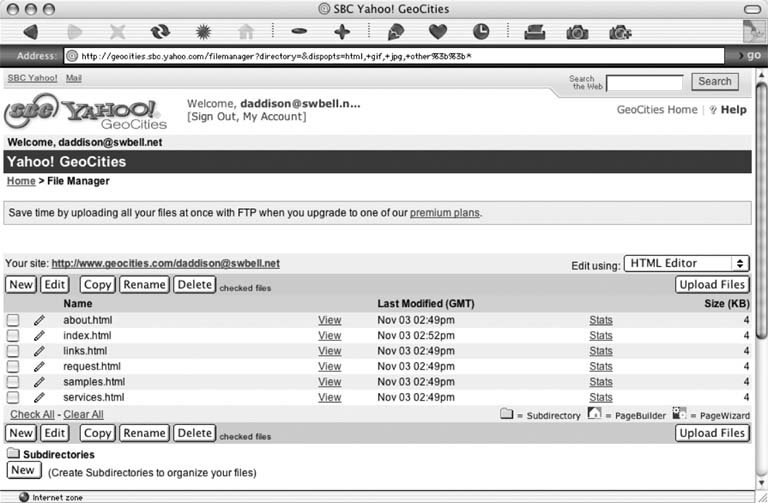The width and height of the screenshot is (768, 503).
Task: Select the samples.html file checkbox
Action: pyautogui.click(x=13, y=382)
